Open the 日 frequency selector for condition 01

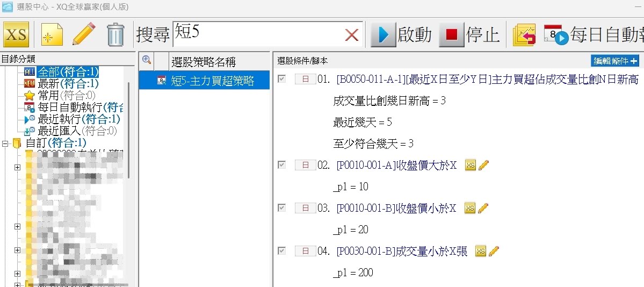(306, 80)
